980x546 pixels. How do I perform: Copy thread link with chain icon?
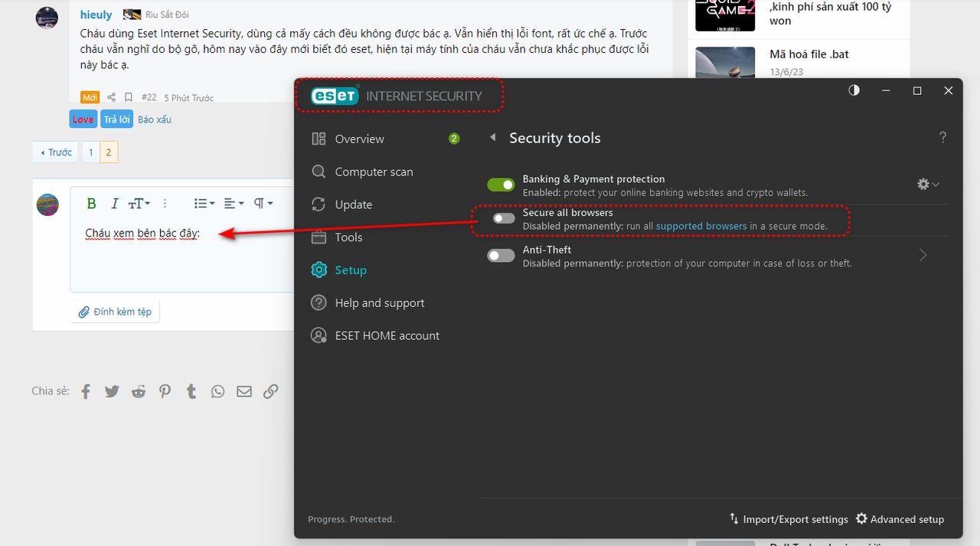pos(270,391)
